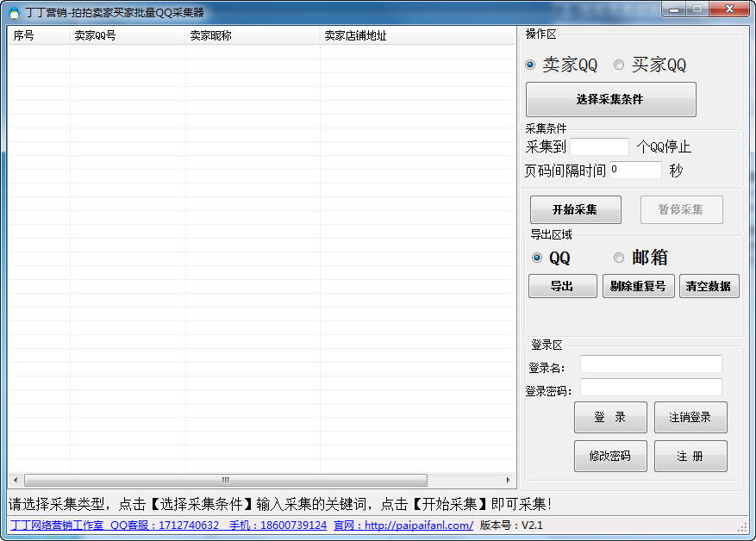
Task: Minimize the 丁丁营销 window
Action: pos(674,9)
